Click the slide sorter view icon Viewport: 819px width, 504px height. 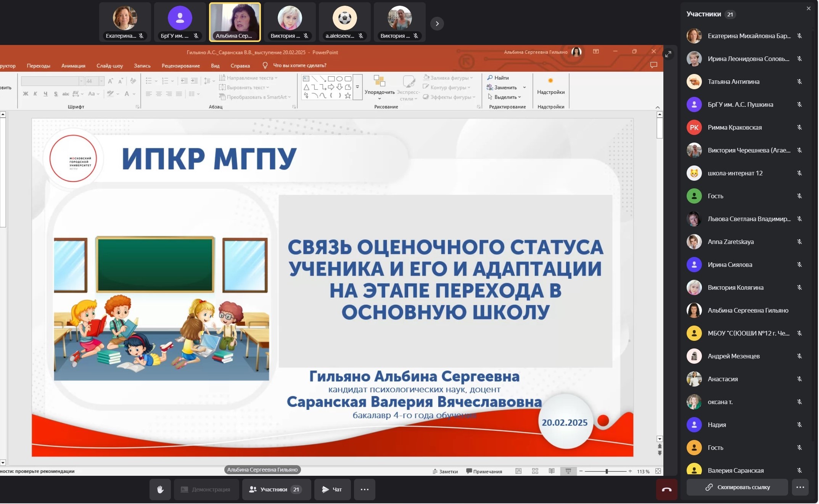click(535, 471)
